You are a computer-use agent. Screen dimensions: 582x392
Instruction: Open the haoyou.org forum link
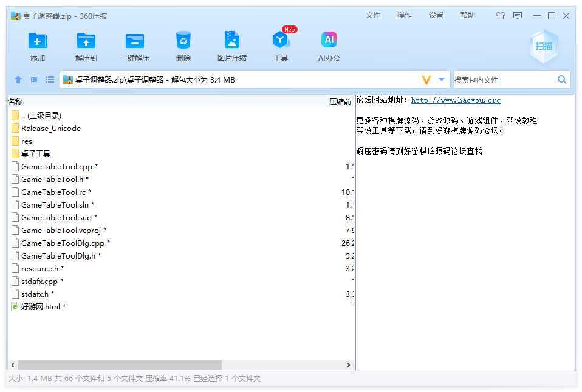(x=455, y=100)
